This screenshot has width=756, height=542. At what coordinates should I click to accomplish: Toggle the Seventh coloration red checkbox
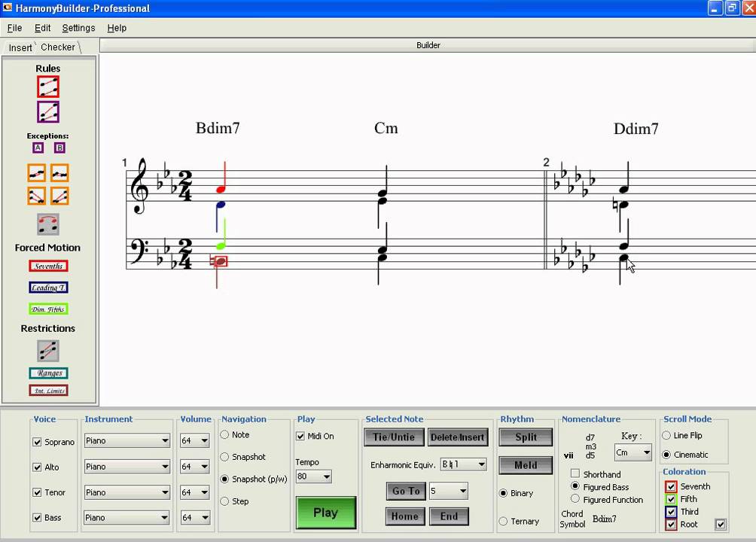671,486
